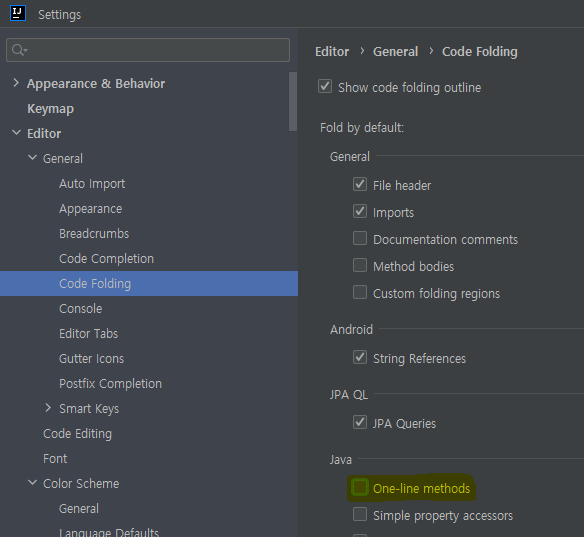The height and width of the screenshot is (537, 584).
Task: Enable One-line methods folding
Action: 360,487
